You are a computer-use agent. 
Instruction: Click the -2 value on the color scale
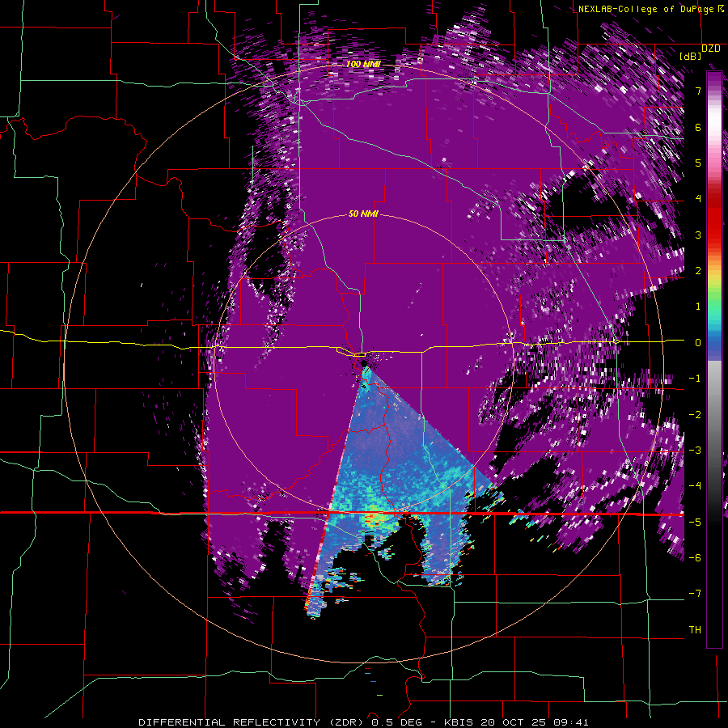695,415
